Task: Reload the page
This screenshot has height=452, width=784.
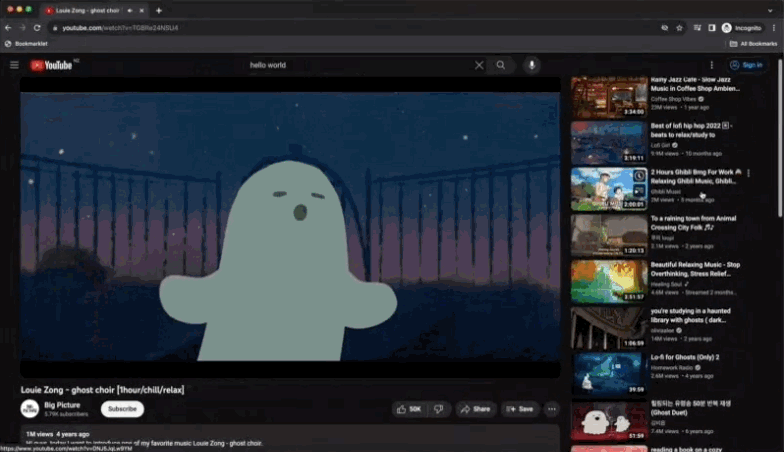Action: click(37, 28)
